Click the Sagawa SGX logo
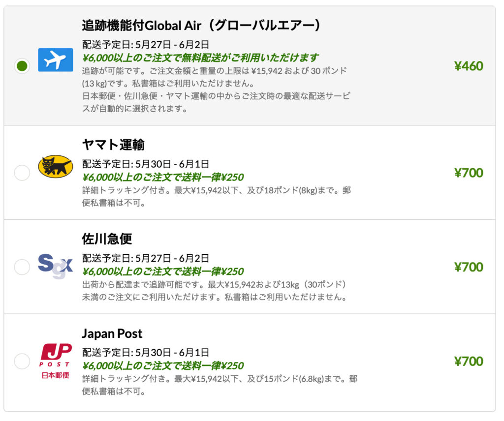This screenshot has width=504, height=421. [55, 266]
